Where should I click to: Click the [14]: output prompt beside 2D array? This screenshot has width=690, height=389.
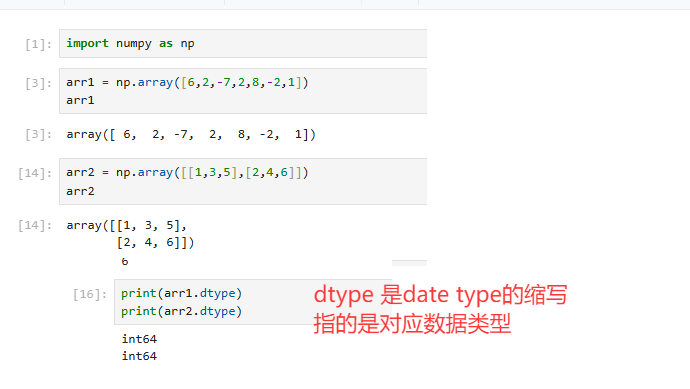(x=35, y=225)
